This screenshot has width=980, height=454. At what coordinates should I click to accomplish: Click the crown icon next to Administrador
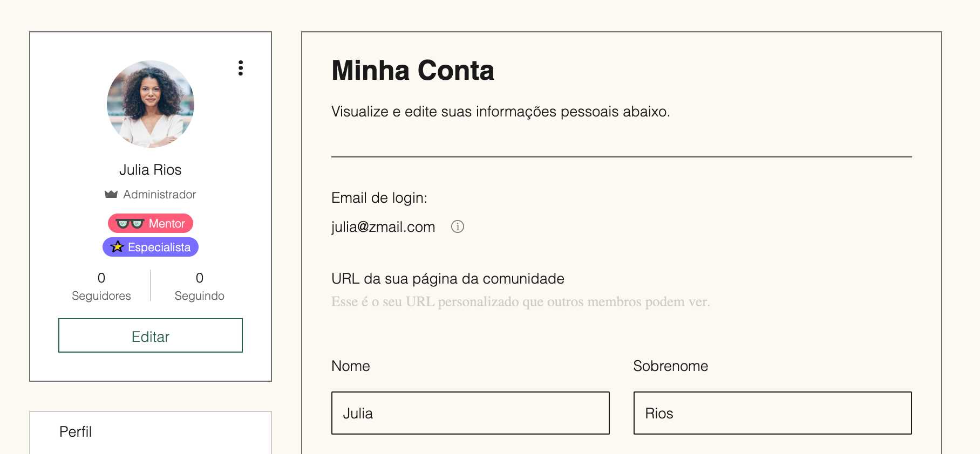111,194
